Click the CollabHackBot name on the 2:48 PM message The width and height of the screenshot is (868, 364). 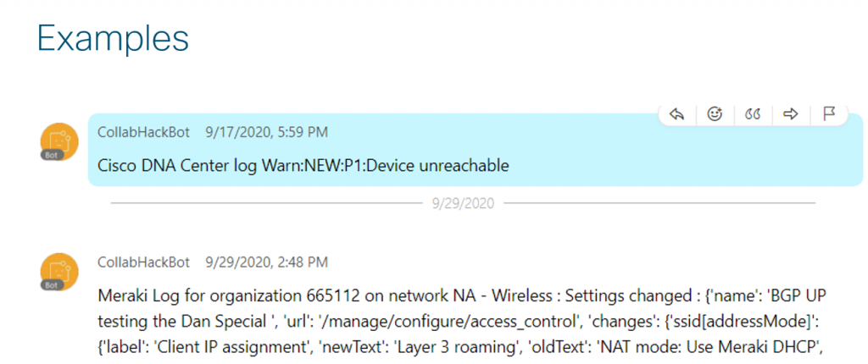[x=144, y=262]
